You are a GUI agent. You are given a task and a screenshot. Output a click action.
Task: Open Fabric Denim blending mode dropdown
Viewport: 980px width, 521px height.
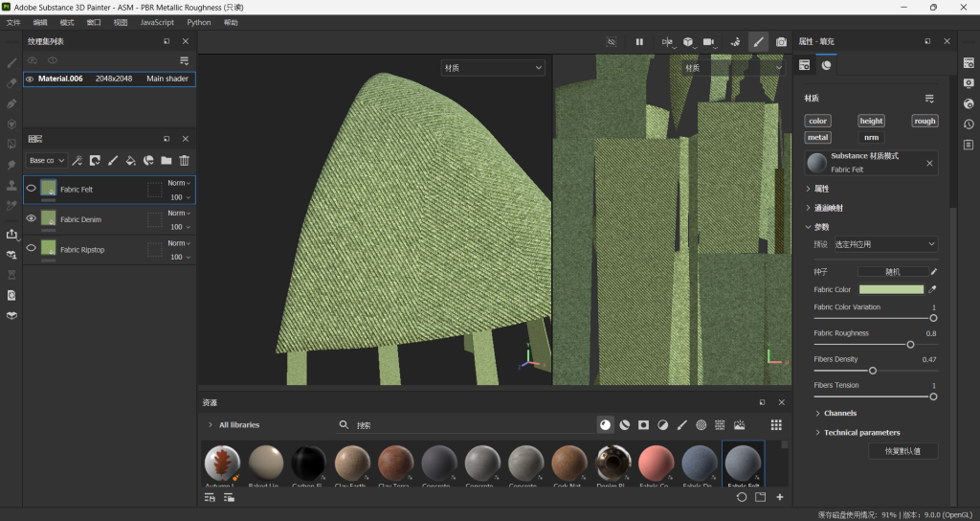[179, 214]
